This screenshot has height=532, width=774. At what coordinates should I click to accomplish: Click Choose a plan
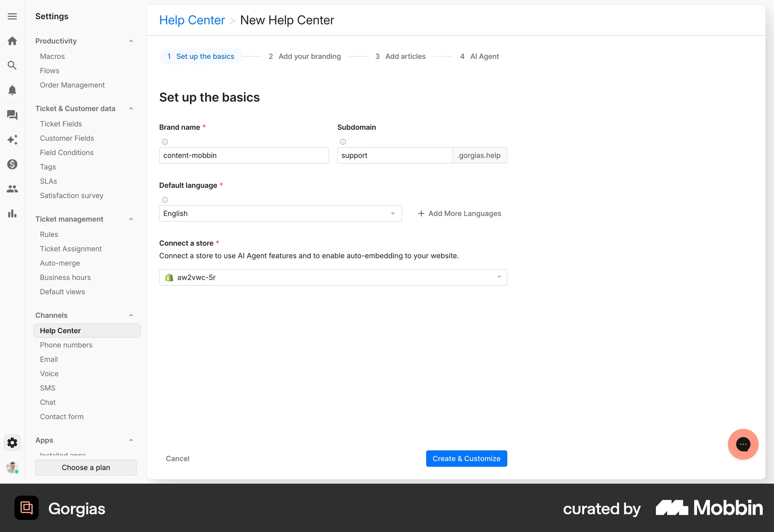[86, 468]
